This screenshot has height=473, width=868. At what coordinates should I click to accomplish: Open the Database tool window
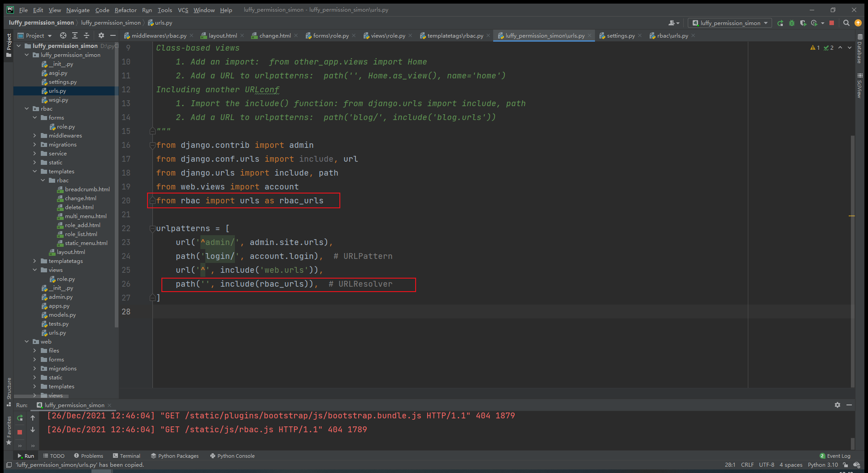859,49
